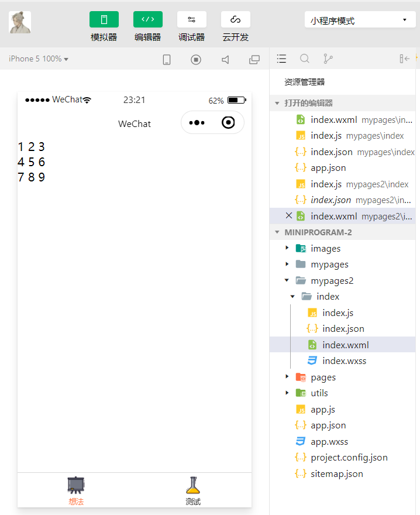Mute the simulator using speaker icon
The width and height of the screenshot is (420, 515).
(225, 60)
